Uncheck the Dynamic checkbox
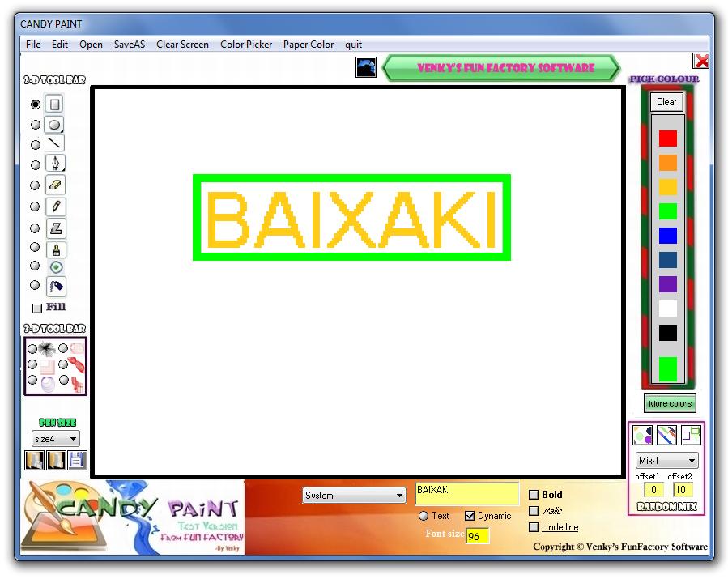This screenshot has width=728, height=579. [470, 516]
